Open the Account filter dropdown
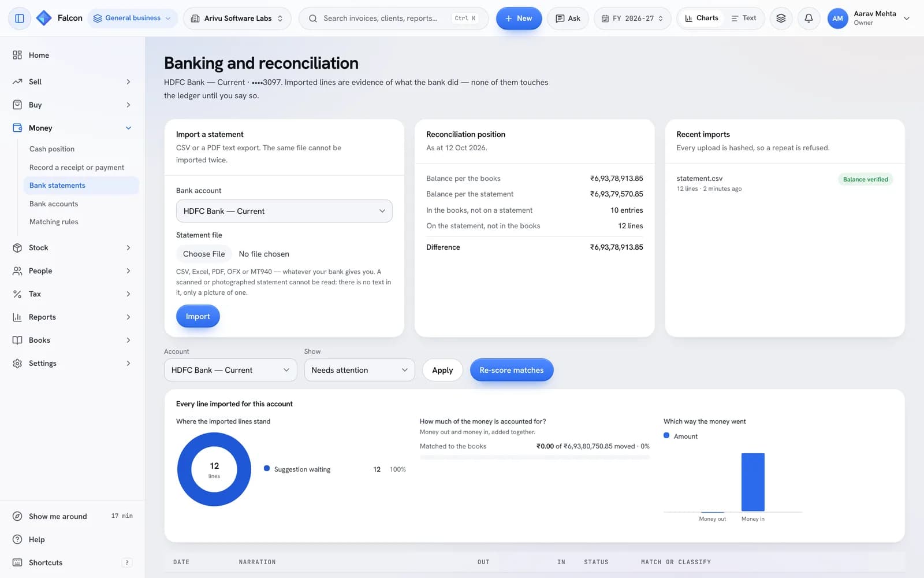This screenshot has width=924, height=578. tap(230, 370)
